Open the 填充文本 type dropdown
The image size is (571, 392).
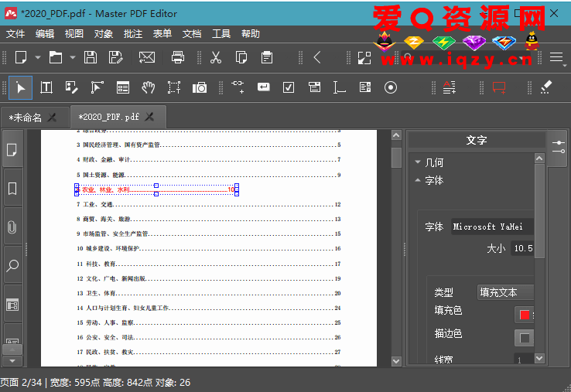[505, 292]
